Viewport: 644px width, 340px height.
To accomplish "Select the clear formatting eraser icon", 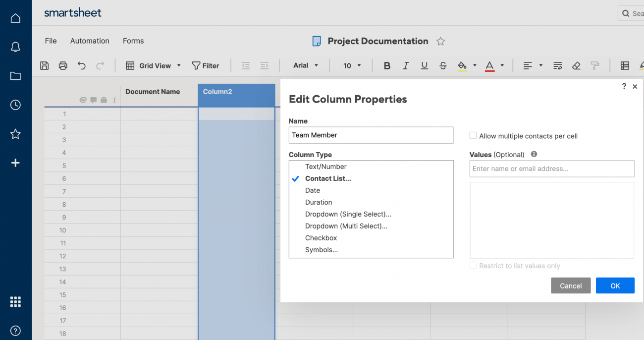I will pyautogui.click(x=576, y=65).
